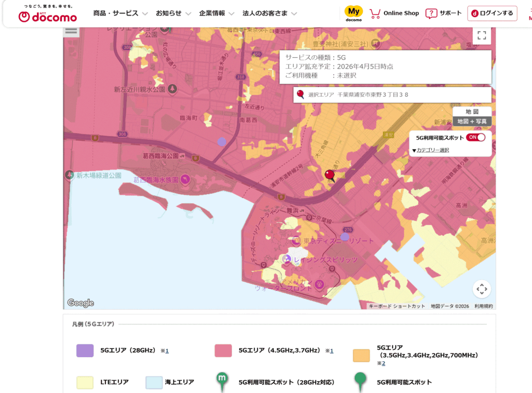Toggle 5G利用可能スポット ON switch
The height and width of the screenshot is (393, 532).
[475, 138]
